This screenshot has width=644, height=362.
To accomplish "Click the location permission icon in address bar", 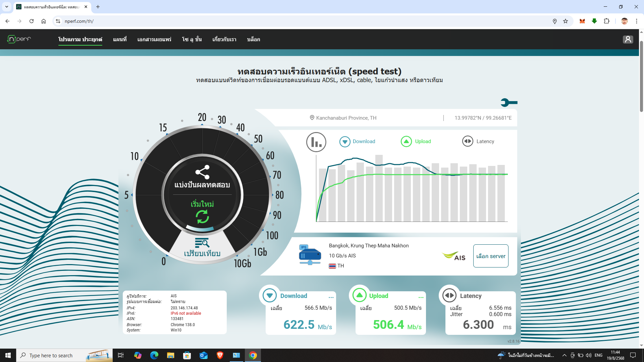I will point(555,21).
